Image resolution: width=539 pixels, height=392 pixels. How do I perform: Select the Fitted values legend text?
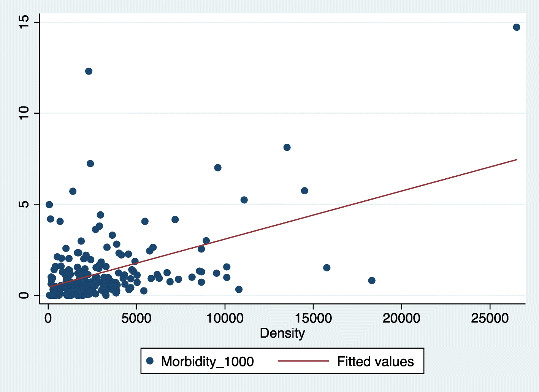coord(375,361)
